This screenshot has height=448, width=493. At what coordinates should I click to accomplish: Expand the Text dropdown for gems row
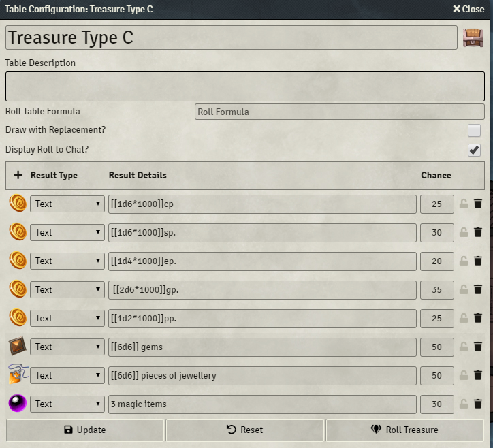coord(67,347)
